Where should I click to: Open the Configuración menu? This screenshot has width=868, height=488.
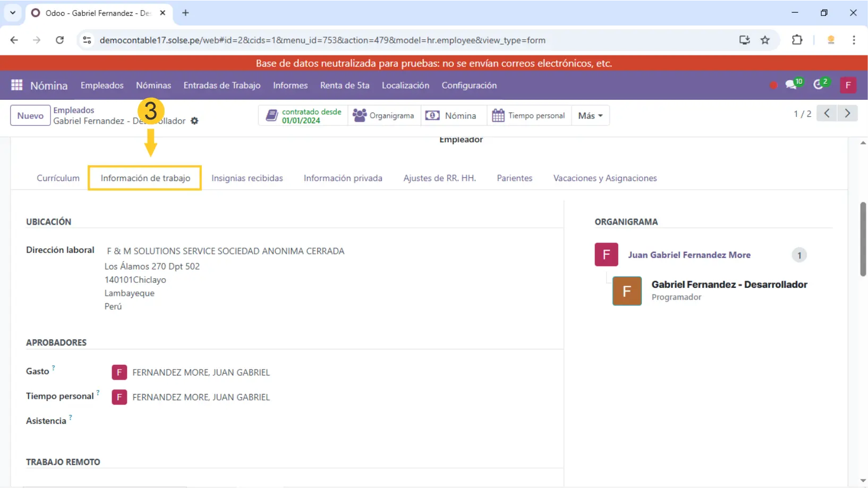[x=469, y=85]
